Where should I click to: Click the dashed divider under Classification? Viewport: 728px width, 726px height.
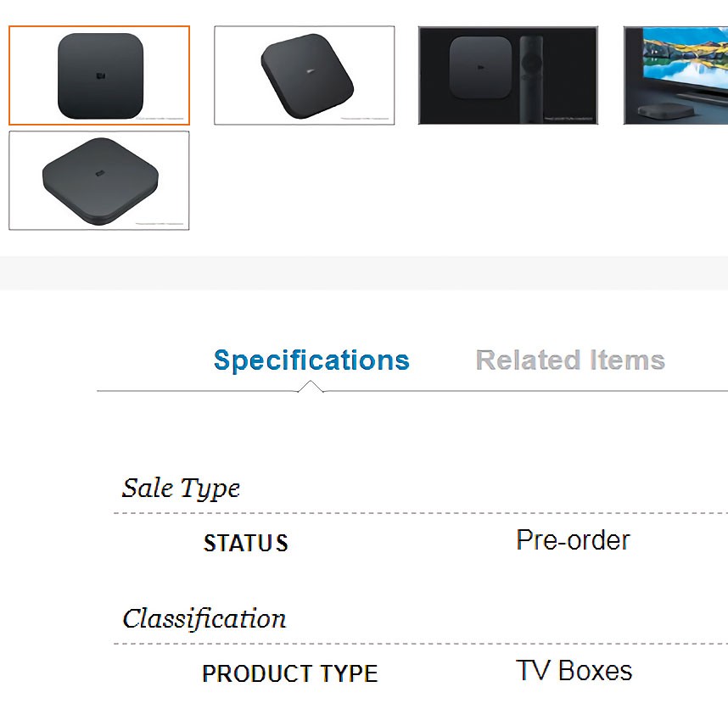point(420,644)
